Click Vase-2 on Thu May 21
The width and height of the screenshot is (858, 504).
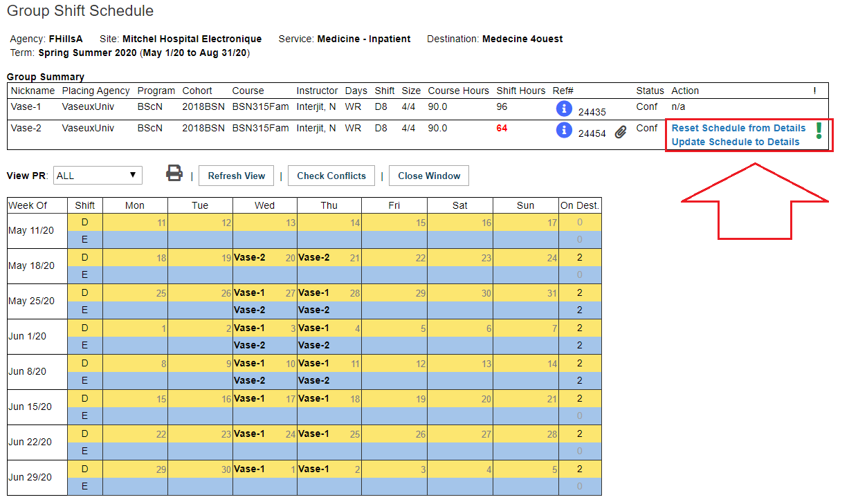click(314, 257)
